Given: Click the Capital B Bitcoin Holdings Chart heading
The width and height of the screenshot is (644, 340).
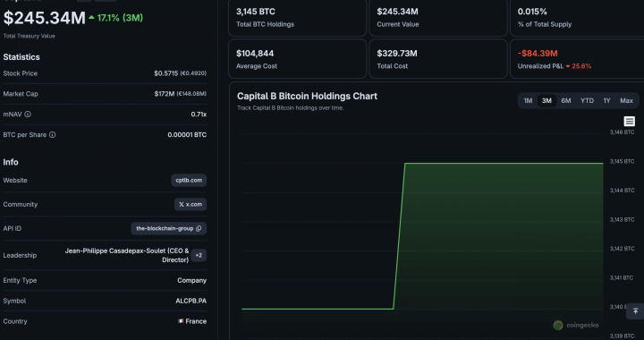Looking at the screenshot, I should tap(307, 96).
